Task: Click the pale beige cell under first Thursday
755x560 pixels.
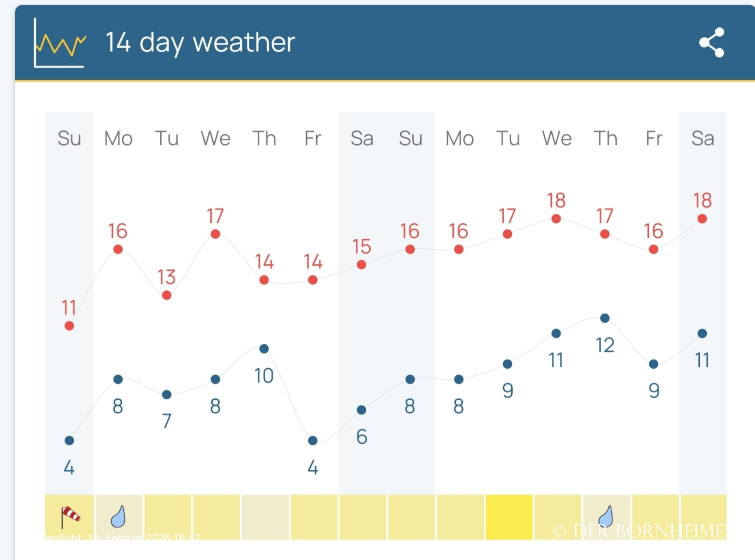Action: click(x=265, y=517)
